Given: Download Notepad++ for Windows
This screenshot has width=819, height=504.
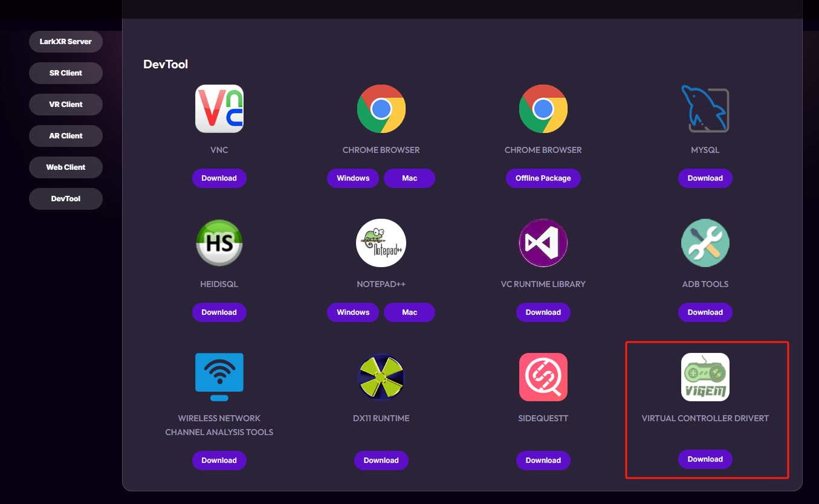Looking at the screenshot, I should click(353, 312).
